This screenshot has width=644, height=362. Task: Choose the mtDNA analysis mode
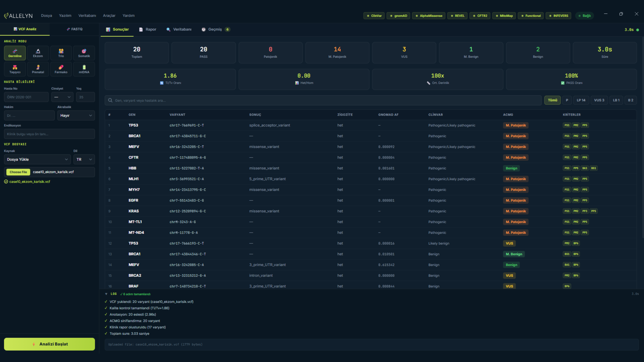[84, 69]
